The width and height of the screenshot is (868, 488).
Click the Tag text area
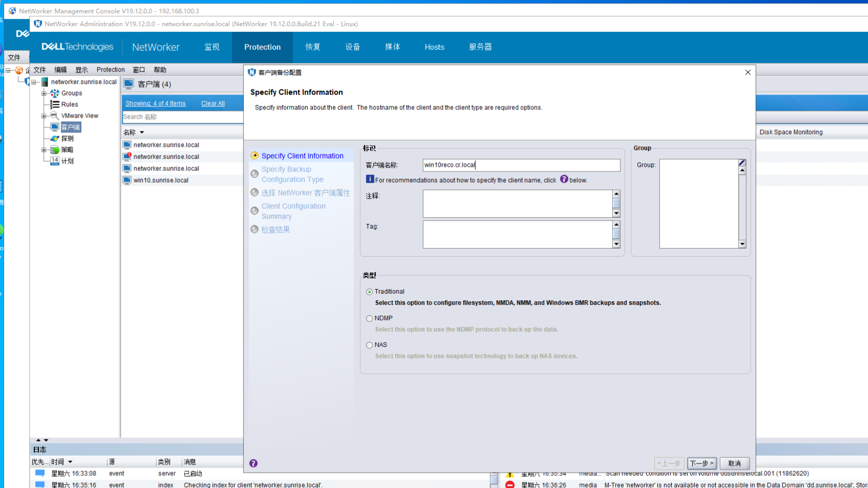tap(517, 234)
